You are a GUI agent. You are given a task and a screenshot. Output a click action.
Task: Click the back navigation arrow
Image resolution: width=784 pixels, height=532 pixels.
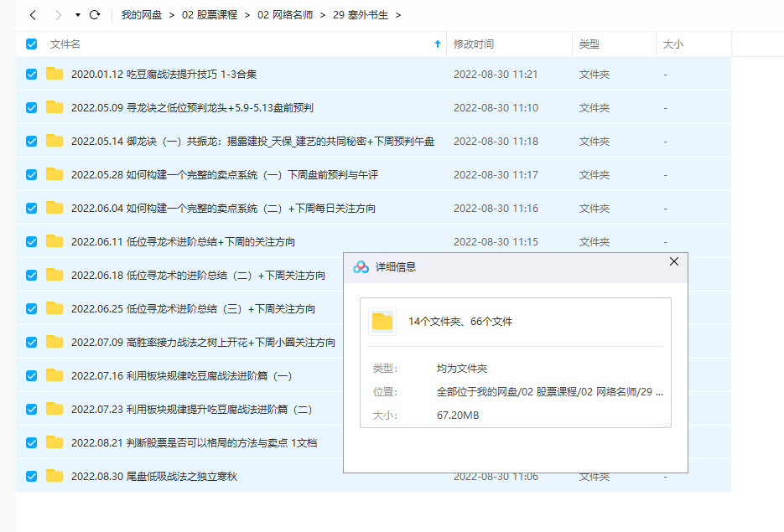(x=32, y=14)
